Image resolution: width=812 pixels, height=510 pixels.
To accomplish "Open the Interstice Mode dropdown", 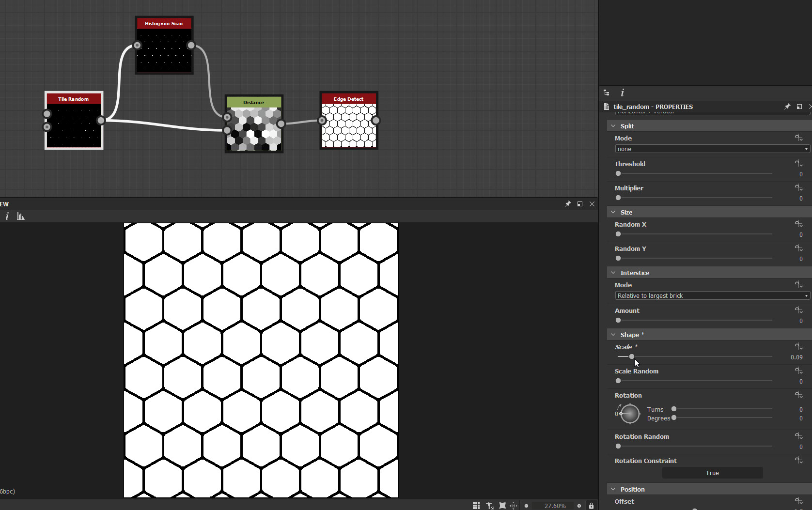I will pyautogui.click(x=711, y=295).
